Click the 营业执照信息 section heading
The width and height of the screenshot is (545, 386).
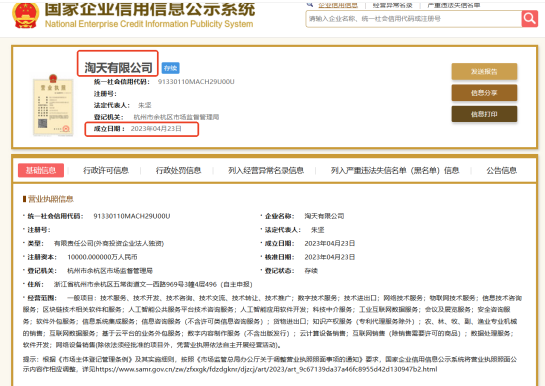pos(50,199)
